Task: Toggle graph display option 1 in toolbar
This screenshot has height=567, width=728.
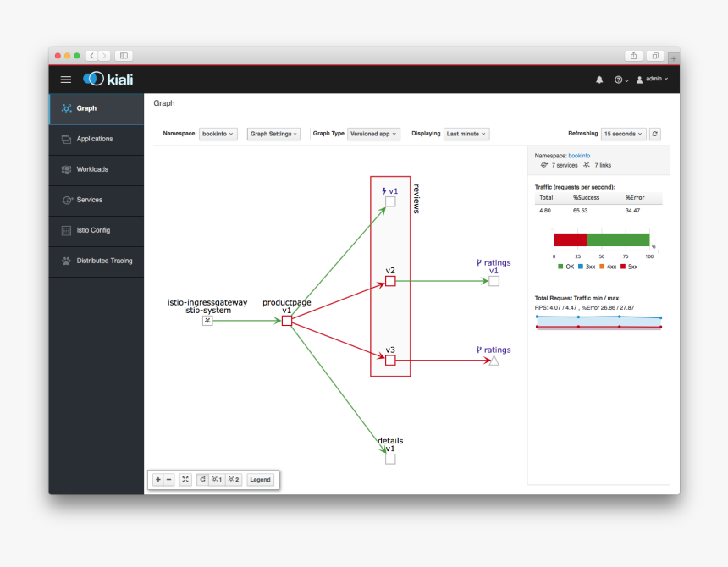Action: tap(217, 479)
